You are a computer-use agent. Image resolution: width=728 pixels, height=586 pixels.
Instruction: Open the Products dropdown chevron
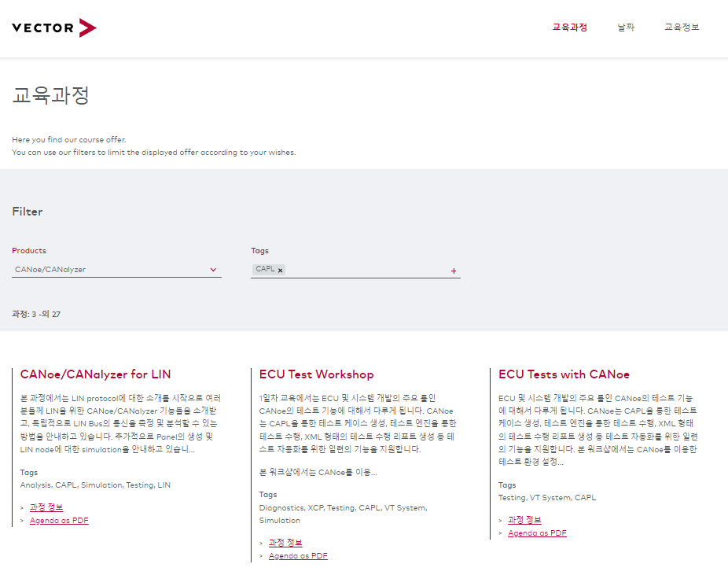213,270
